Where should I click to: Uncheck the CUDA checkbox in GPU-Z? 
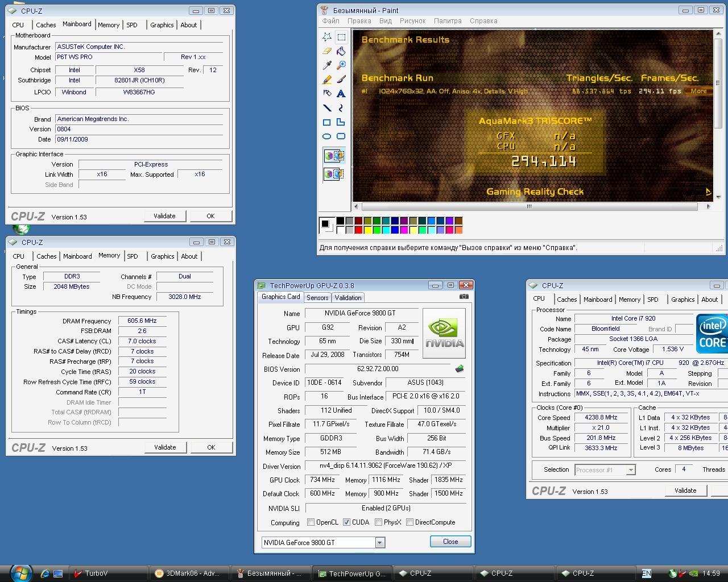346,522
